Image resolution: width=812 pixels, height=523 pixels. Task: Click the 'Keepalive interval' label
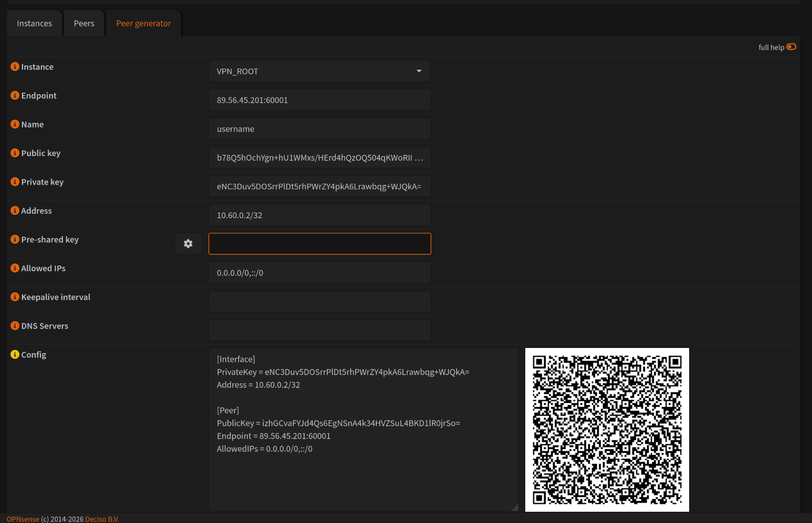pyautogui.click(x=56, y=297)
